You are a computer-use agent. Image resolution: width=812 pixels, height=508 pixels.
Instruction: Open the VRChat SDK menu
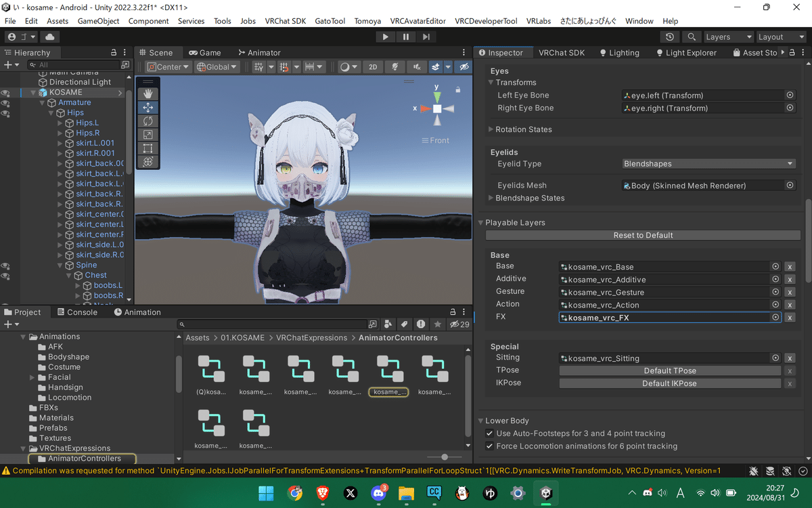click(x=286, y=21)
